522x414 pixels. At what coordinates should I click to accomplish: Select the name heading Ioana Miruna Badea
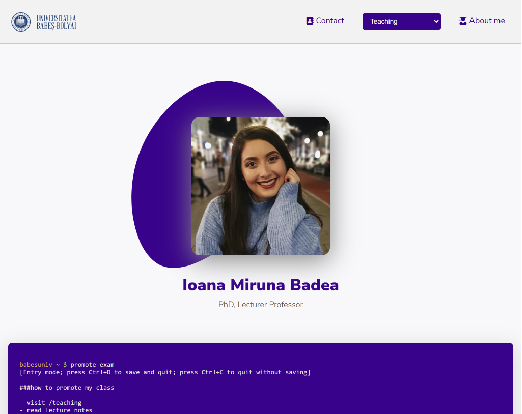click(260, 285)
